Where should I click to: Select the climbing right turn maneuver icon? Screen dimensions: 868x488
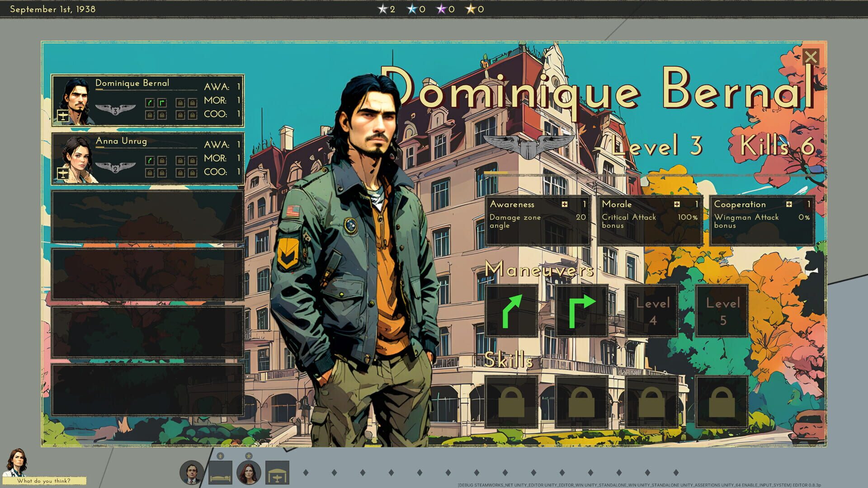point(512,311)
